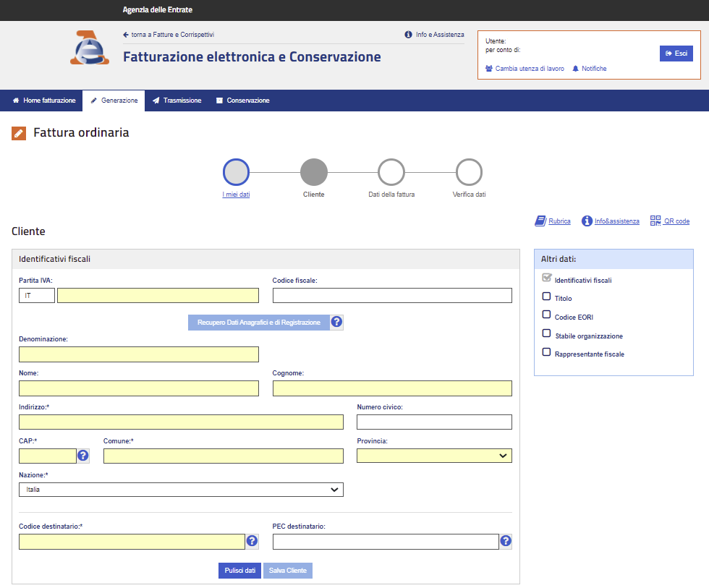This screenshot has height=588, width=709.
Task: Open Home fatturazione menu item
Action: coord(44,101)
